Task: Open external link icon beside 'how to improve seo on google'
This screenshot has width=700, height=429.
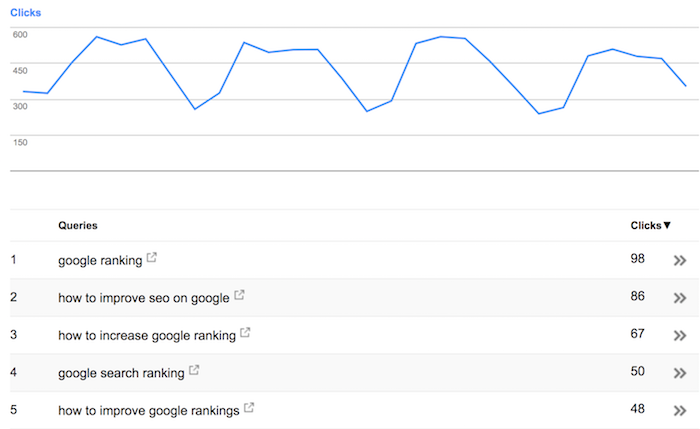Action: point(239,295)
